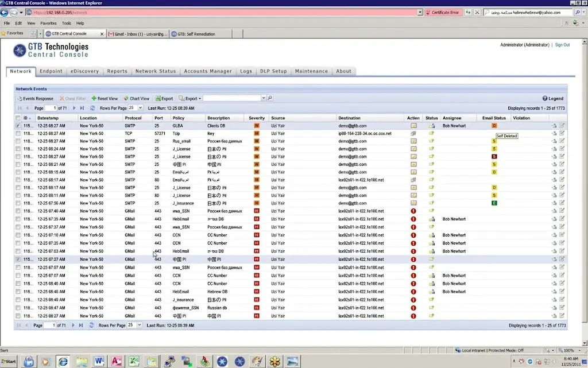Sort by the ID column header arrow
This screenshot has height=368, width=588.
click(30, 118)
